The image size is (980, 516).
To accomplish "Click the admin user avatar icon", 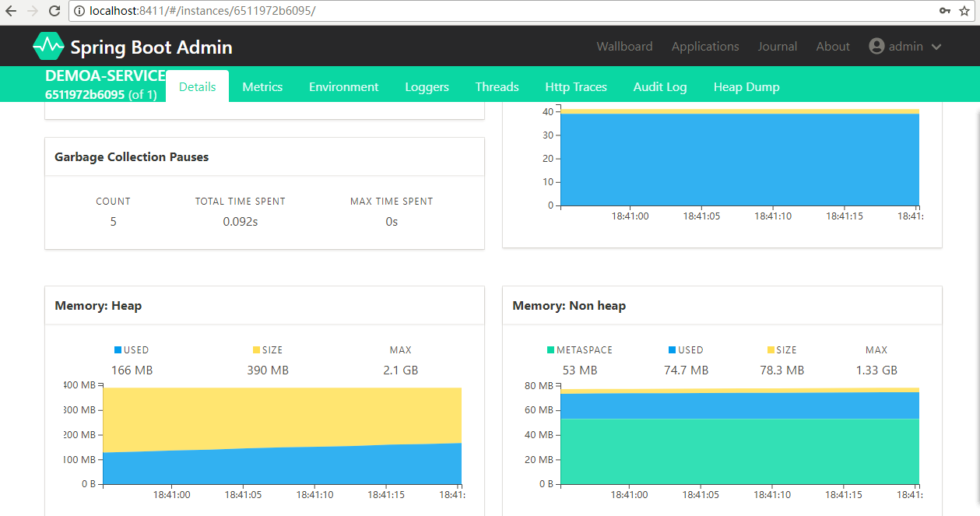I will click(876, 46).
